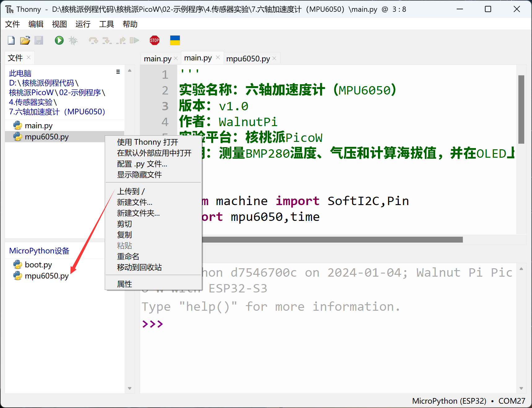This screenshot has width=532, height=408.
Task: Select 重命名 from the context menu
Action: (x=128, y=257)
